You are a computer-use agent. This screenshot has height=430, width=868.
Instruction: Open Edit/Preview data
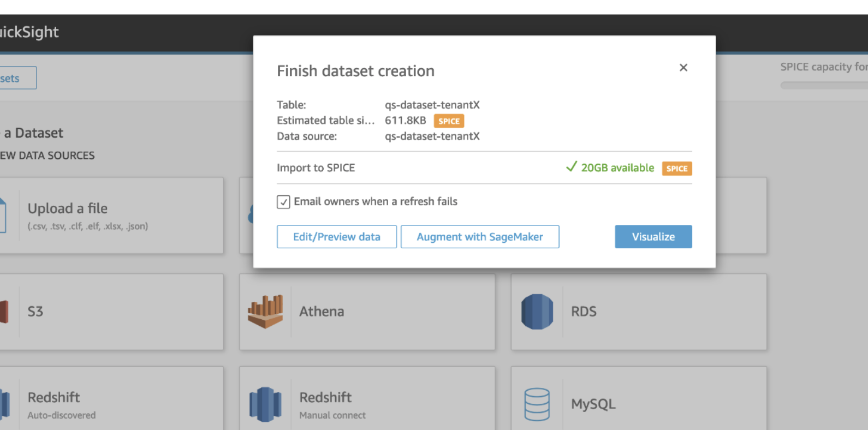click(336, 237)
